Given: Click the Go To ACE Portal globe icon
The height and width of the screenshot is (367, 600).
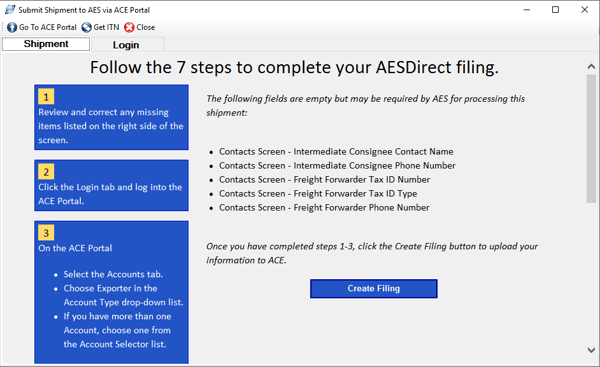Looking at the screenshot, I should 12,27.
